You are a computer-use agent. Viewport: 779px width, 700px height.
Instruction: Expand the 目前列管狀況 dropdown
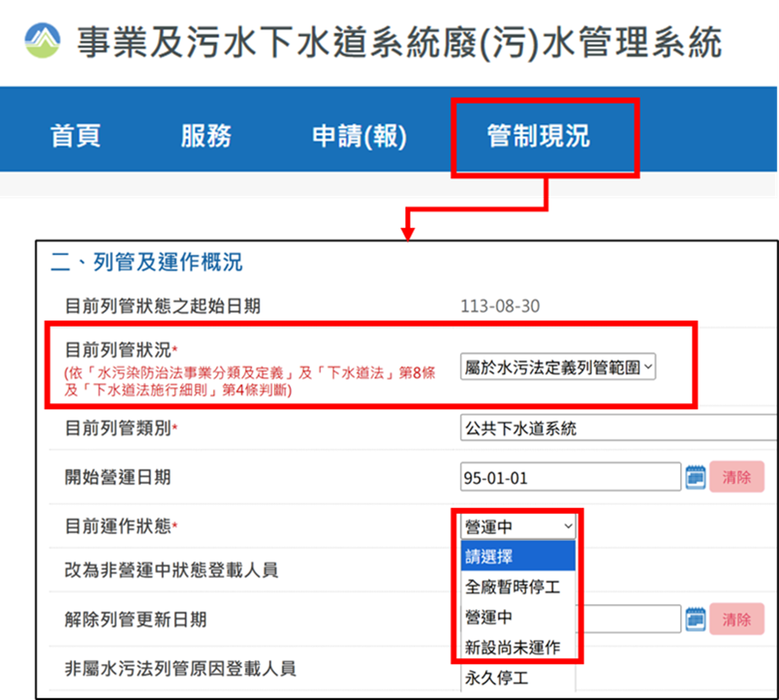tap(558, 367)
